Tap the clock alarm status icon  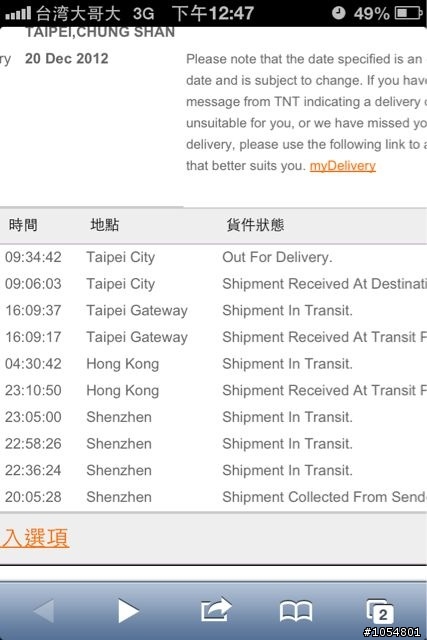tap(338, 13)
